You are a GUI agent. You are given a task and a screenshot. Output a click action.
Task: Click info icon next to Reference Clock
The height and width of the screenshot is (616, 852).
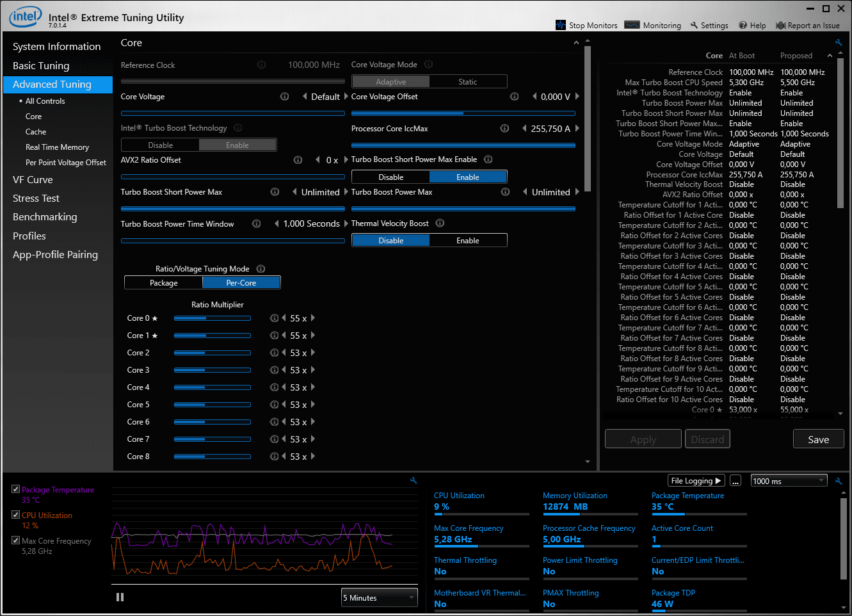pos(261,65)
